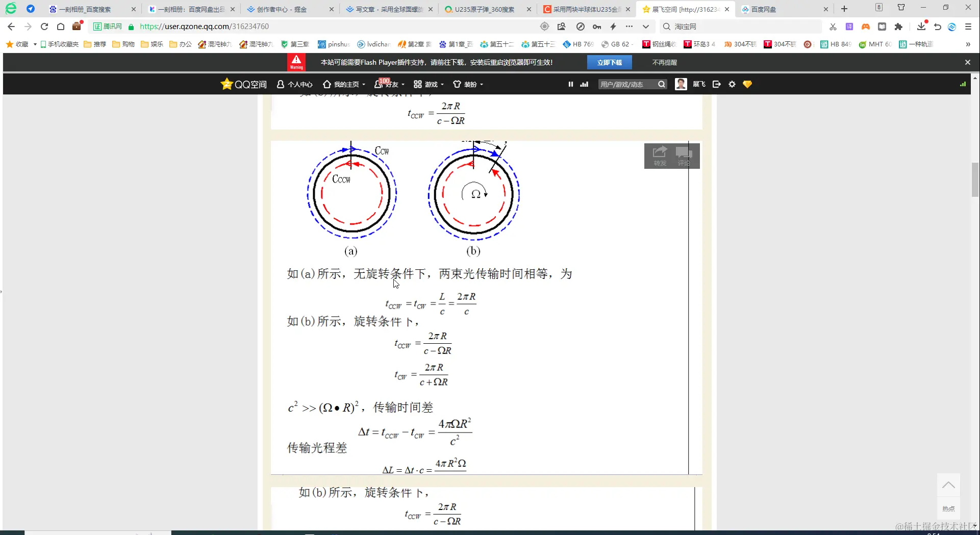Viewport: 980px width, 535px height.
Task: Click the downloads icon with red notification dot
Action: (x=921, y=27)
